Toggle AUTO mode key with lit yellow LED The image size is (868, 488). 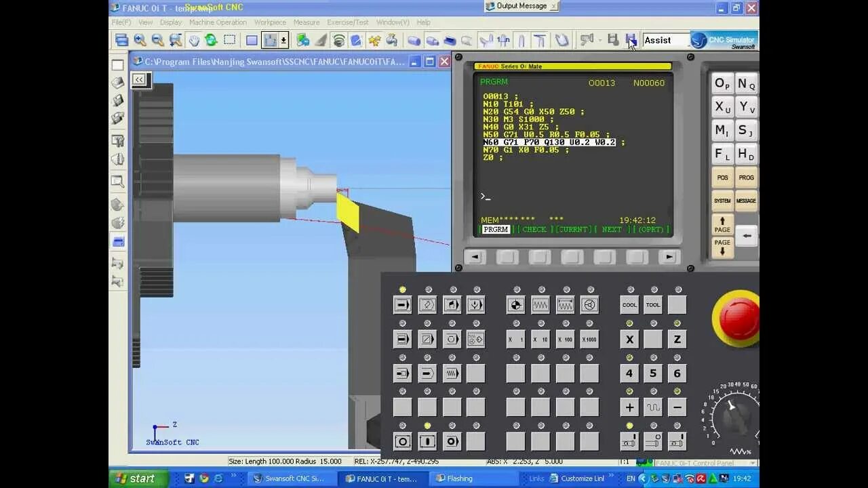pos(403,305)
